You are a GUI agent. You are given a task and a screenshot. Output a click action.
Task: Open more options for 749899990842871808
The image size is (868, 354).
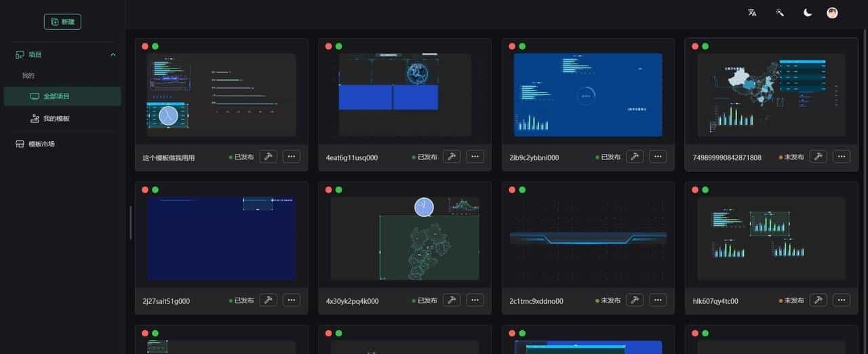(x=842, y=157)
